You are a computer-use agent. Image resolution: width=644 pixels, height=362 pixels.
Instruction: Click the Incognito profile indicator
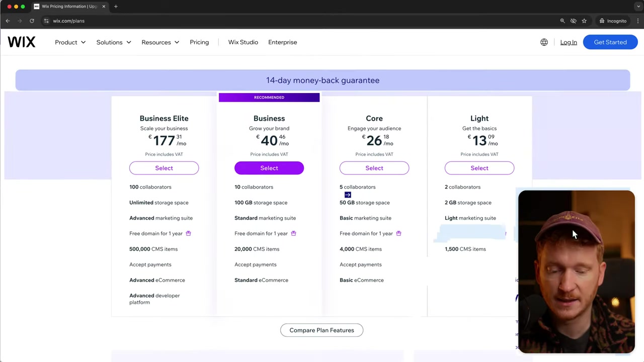612,21
